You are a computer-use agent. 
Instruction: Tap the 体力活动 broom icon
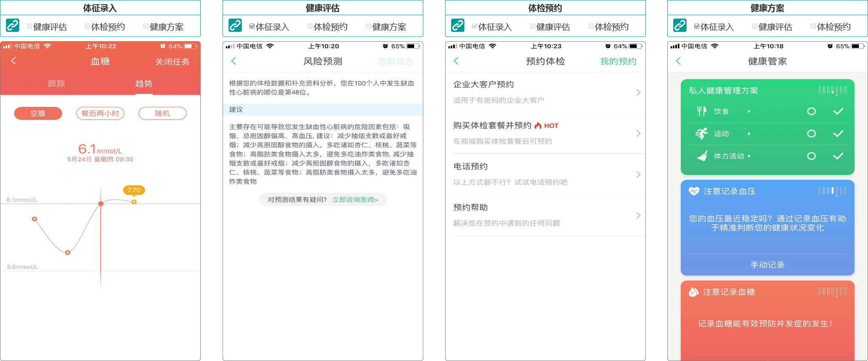click(702, 156)
